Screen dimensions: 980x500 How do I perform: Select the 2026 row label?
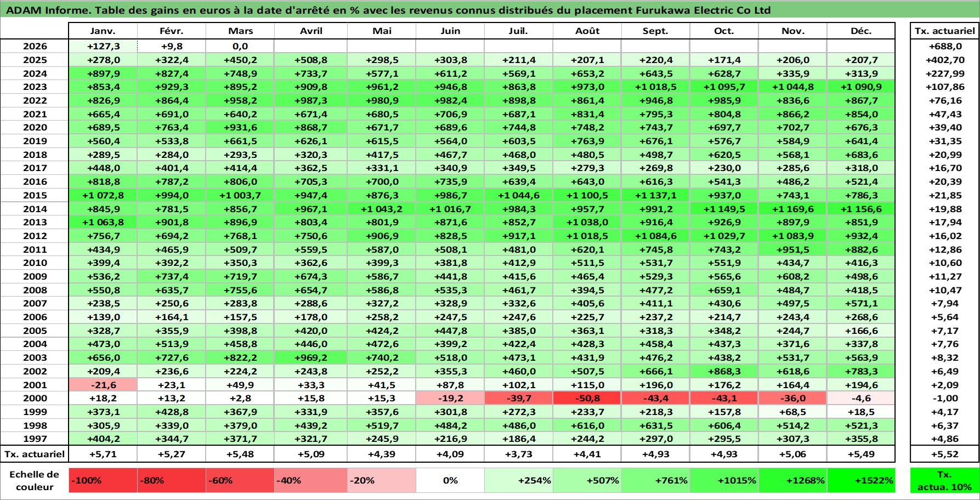35,46
